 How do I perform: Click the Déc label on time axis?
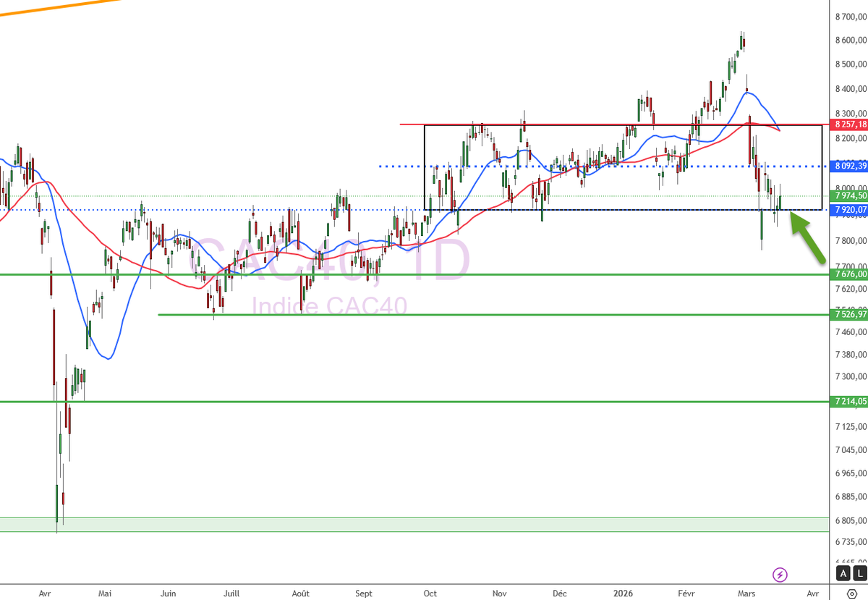(x=559, y=594)
